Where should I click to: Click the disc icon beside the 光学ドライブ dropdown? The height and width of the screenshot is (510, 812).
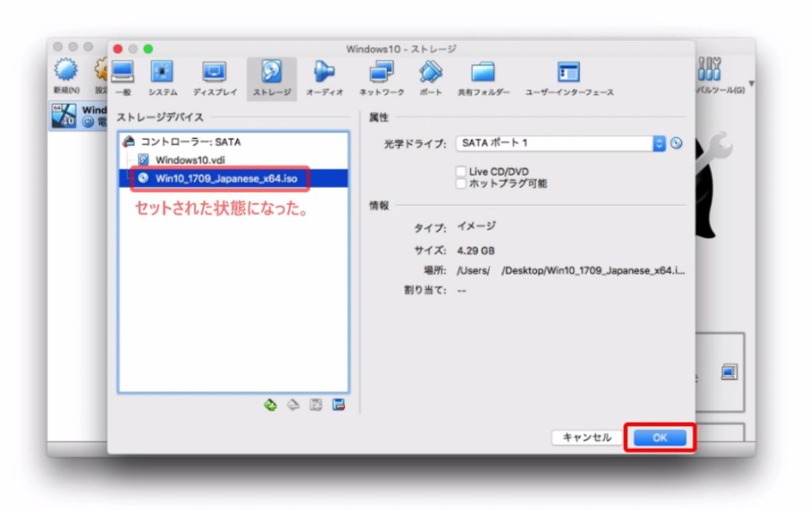click(x=676, y=144)
